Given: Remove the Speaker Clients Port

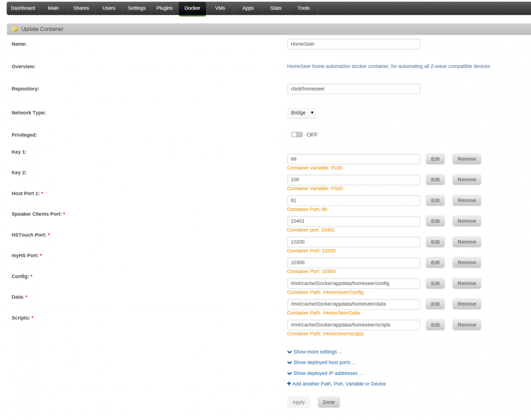Looking at the screenshot, I should pyautogui.click(x=467, y=221).
